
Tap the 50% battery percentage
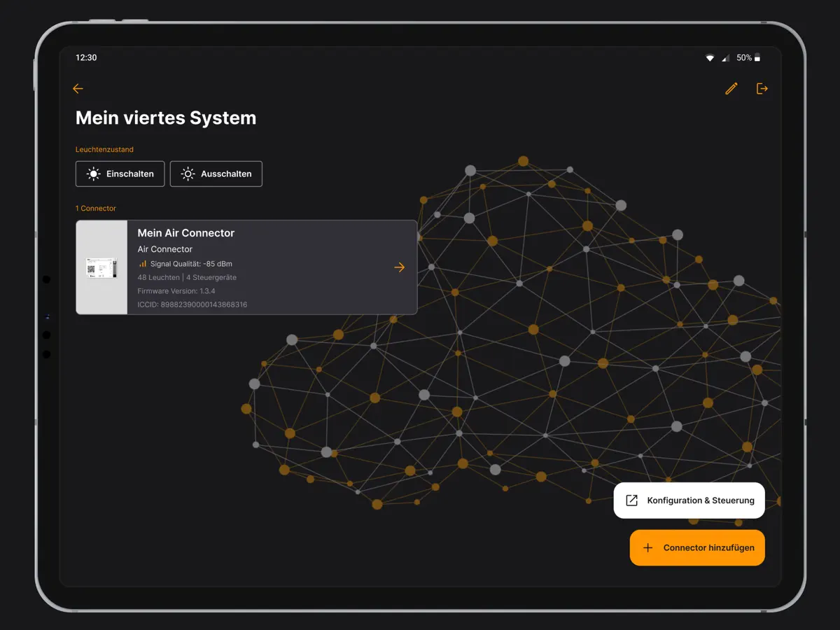tap(744, 58)
